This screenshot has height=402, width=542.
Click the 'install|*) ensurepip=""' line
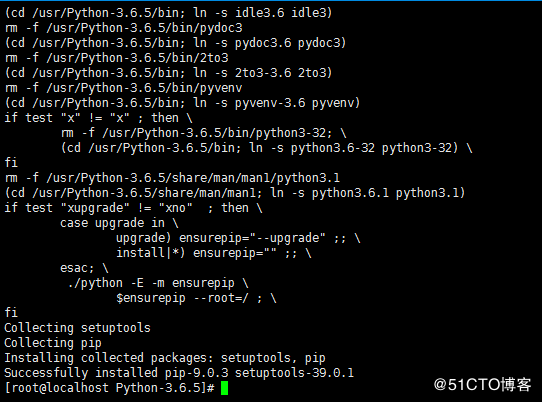pyautogui.click(x=214, y=253)
